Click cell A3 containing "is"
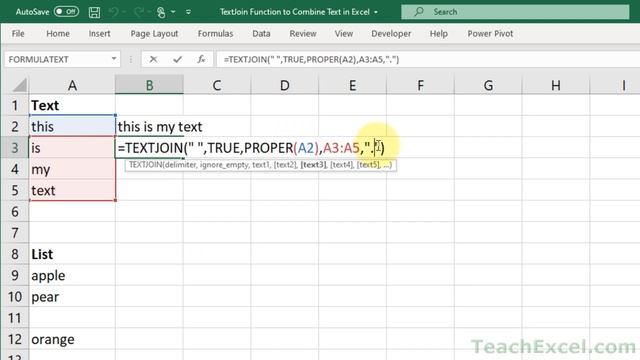Screen dimensions: 640x360 72,148
